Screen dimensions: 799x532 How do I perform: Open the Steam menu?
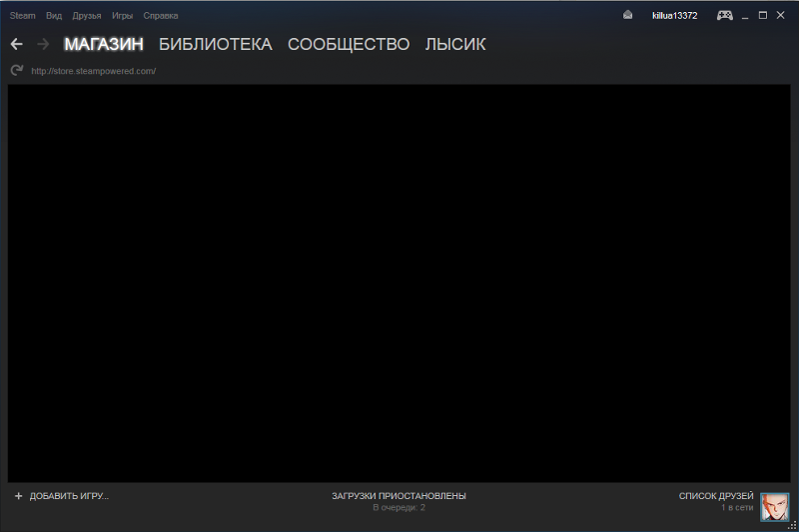(22, 16)
